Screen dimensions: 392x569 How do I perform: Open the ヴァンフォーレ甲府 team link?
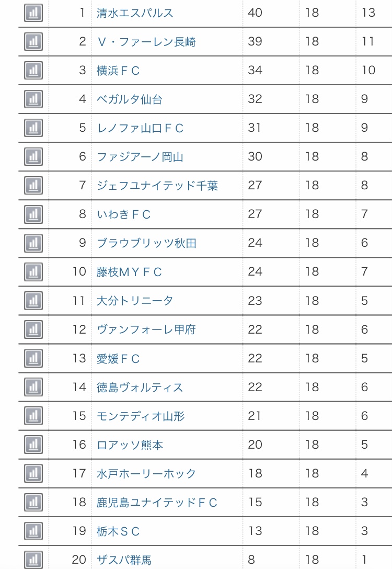tap(146, 329)
